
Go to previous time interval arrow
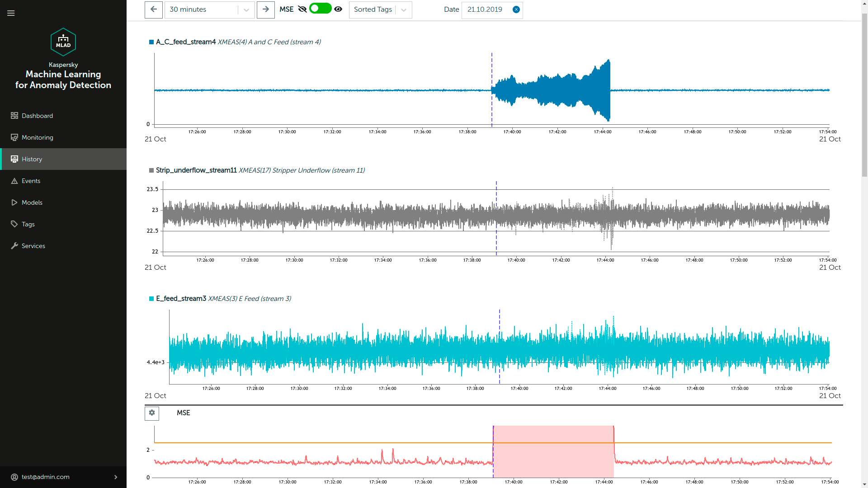154,9
